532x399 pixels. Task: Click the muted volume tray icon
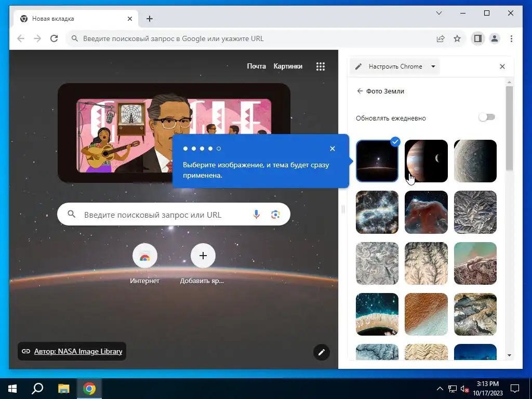pyautogui.click(x=465, y=389)
